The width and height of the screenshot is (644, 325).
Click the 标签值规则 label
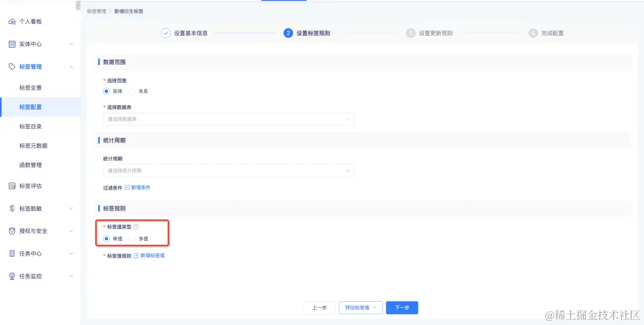pos(119,256)
